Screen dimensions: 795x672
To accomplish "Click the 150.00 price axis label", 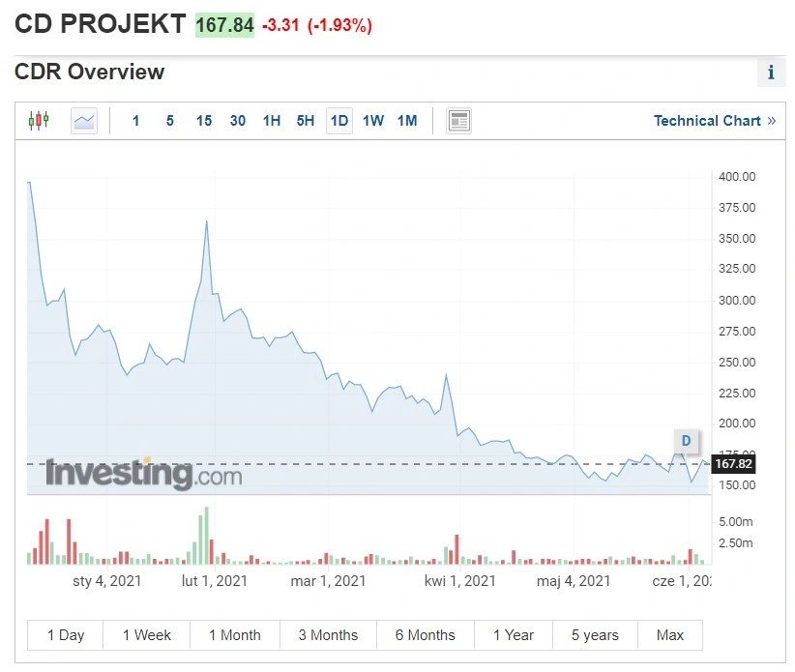I will coord(737,485).
